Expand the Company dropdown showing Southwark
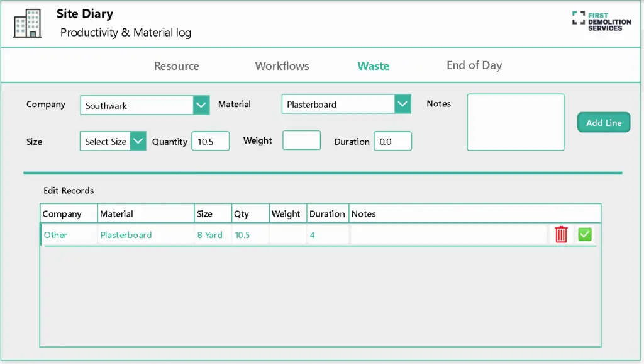This screenshot has height=364, width=644. (201, 105)
